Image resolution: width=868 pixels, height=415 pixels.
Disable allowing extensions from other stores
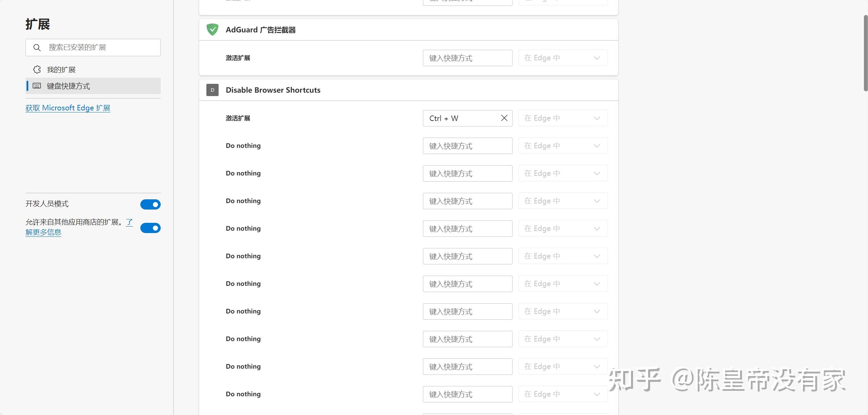click(x=150, y=228)
